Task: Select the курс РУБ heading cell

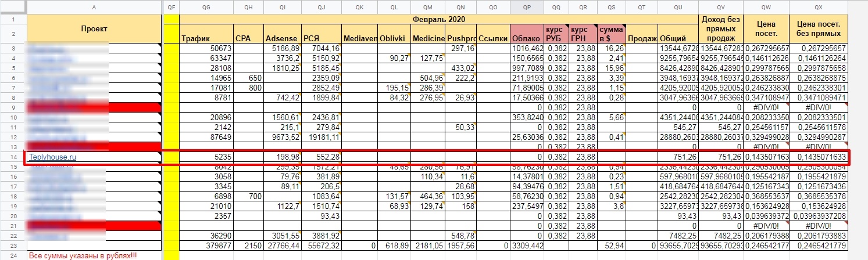Action: click(x=556, y=34)
